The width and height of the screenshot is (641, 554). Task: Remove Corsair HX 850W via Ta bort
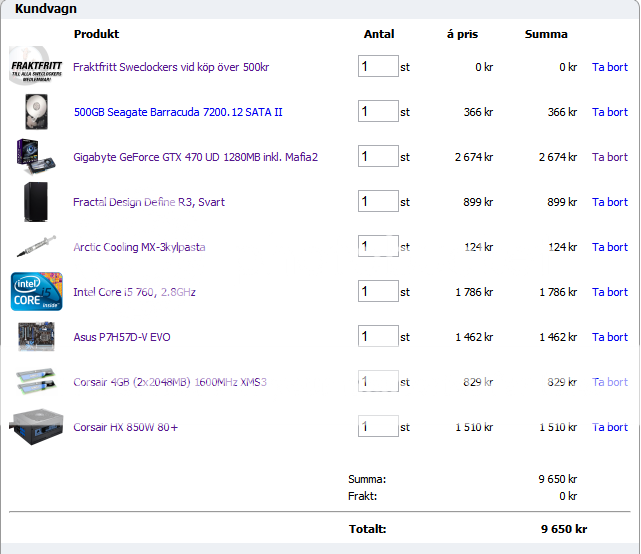(610, 427)
